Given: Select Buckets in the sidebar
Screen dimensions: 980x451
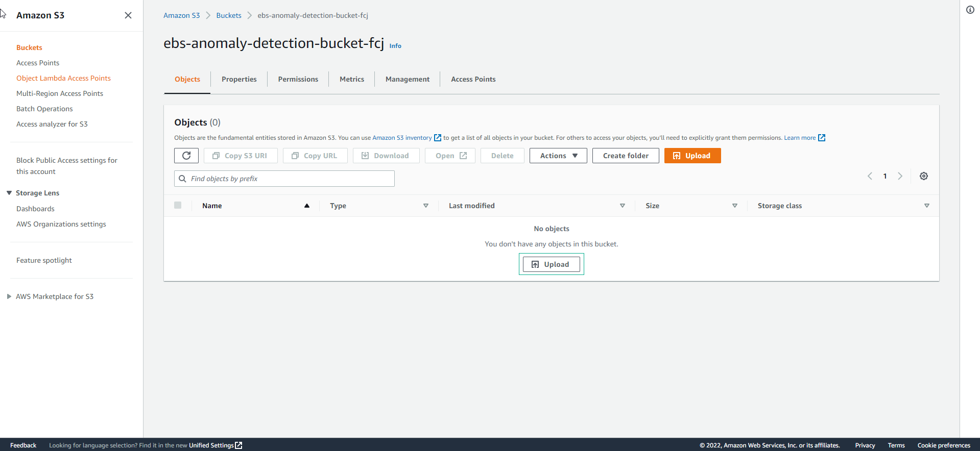Looking at the screenshot, I should pyautogui.click(x=29, y=47).
